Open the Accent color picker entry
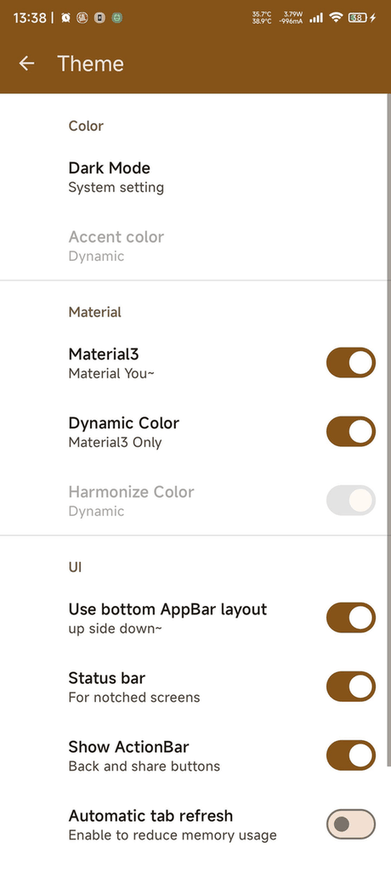 click(196, 246)
